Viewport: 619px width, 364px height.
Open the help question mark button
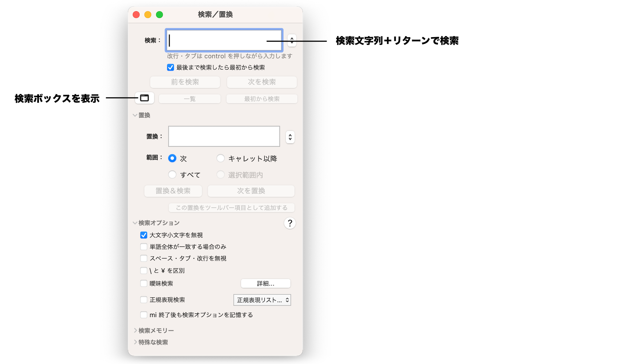pos(290,223)
